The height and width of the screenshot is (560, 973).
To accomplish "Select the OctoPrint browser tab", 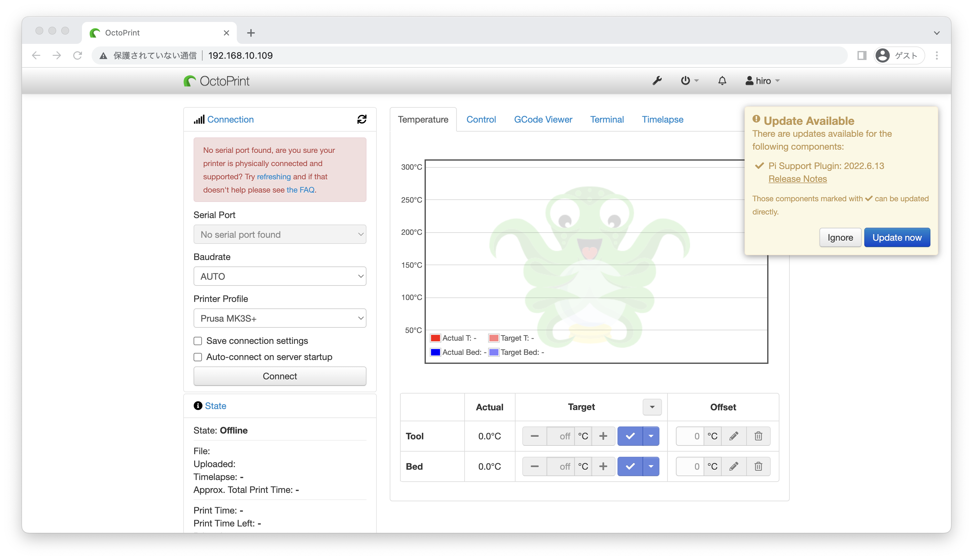I will [160, 33].
